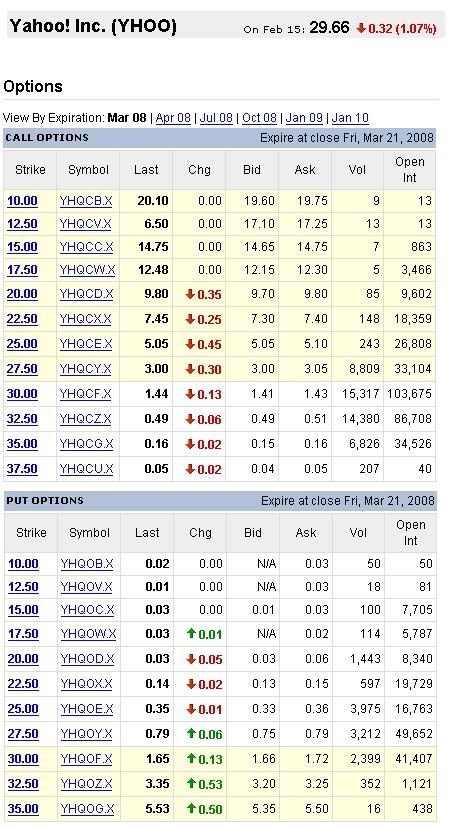
Task: Open call symbol YHQCW.X
Action: click(87, 270)
